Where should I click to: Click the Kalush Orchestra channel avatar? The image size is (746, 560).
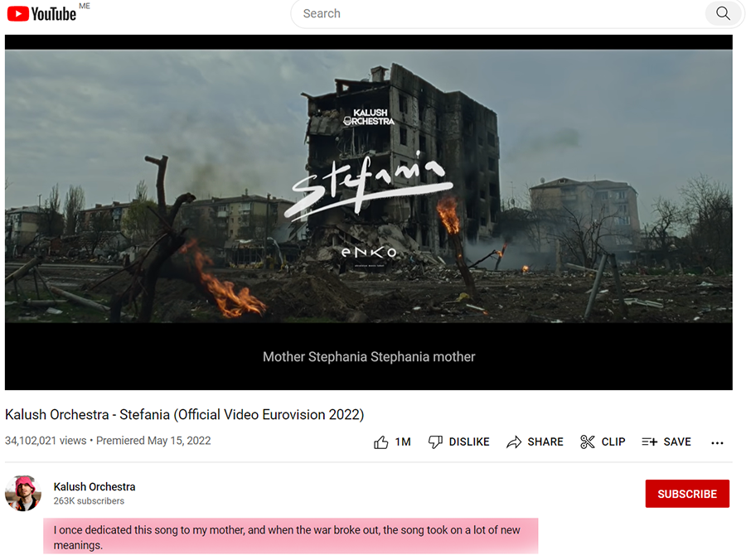pos(23,494)
